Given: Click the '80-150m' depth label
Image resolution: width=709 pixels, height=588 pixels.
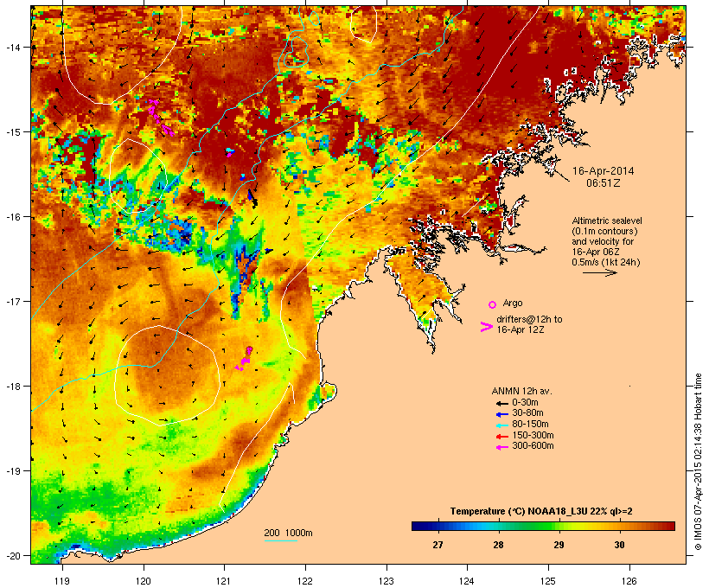Looking at the screenshot, I should [530, 425].
